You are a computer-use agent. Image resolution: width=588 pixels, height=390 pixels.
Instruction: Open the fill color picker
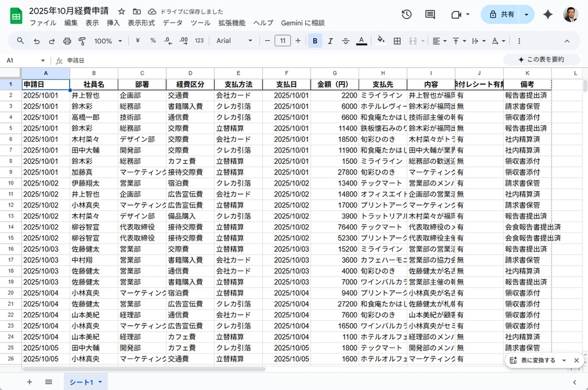click(x=381, y=41)
